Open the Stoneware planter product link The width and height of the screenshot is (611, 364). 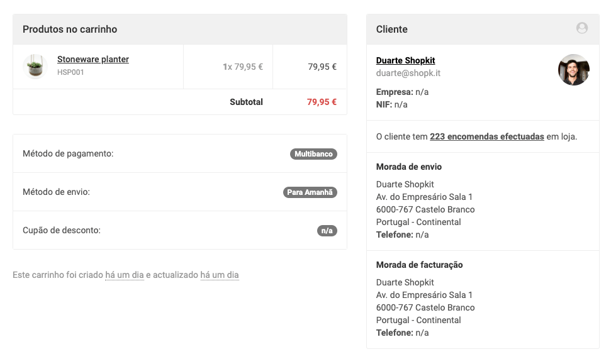pos(93,59)
